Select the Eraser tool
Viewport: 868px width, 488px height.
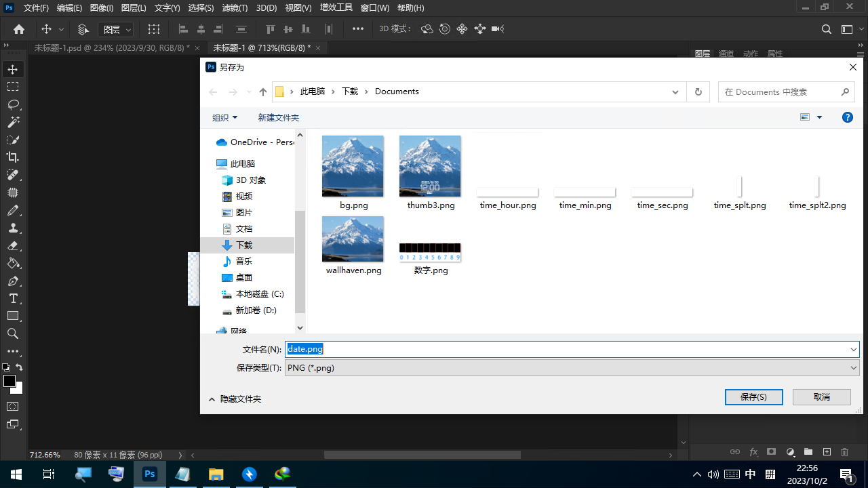[13, 245]
